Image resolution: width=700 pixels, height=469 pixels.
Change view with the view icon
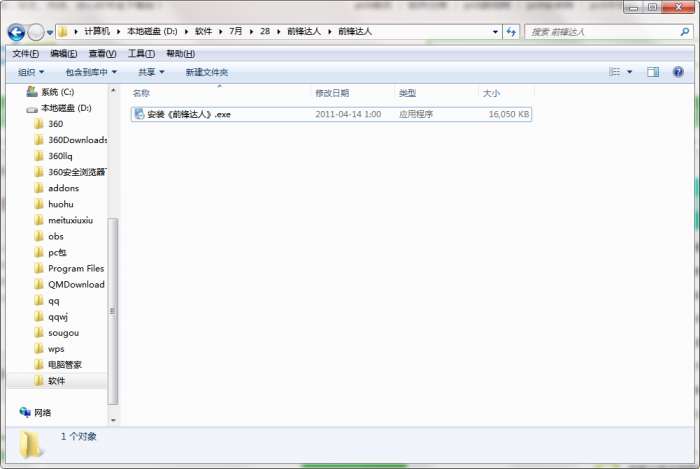click(x=615, y=72)
